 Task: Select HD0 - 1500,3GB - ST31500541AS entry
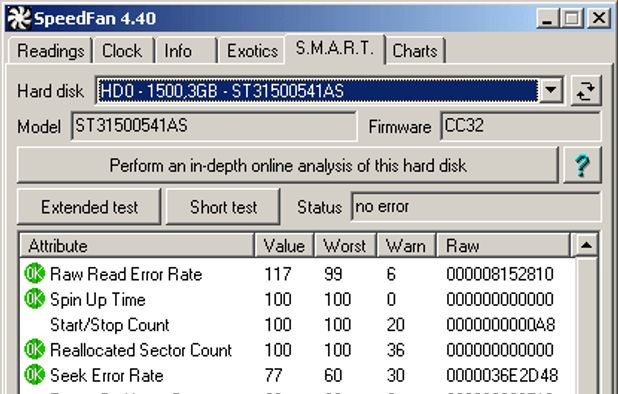(x=318, y=91)
